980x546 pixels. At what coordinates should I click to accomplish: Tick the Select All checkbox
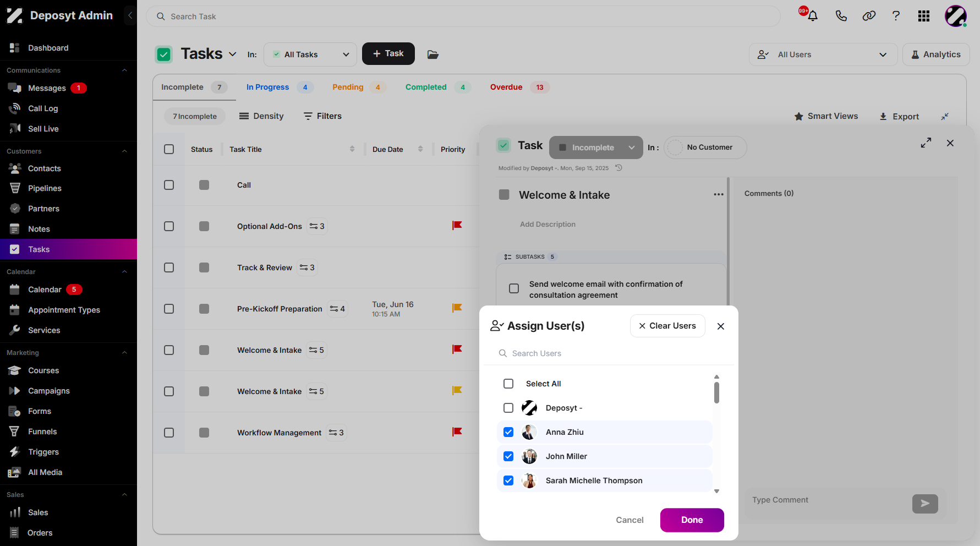point(508,384)
